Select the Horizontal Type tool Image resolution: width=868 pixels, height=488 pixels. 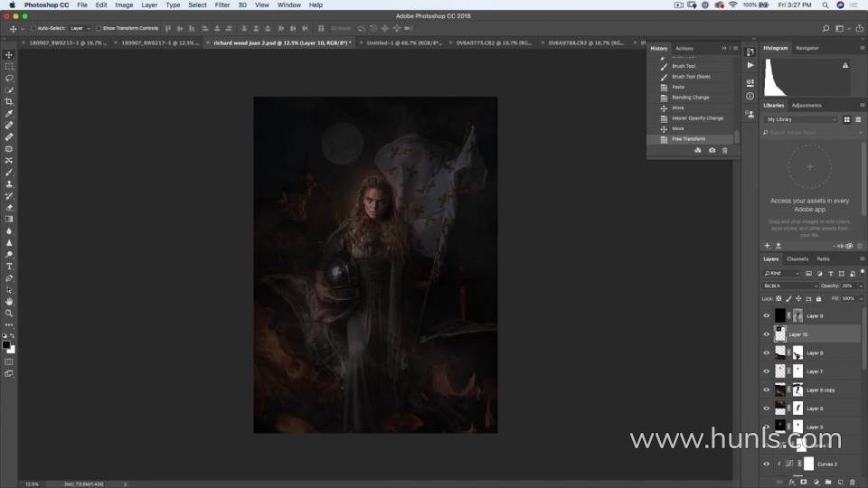[9, 266]
